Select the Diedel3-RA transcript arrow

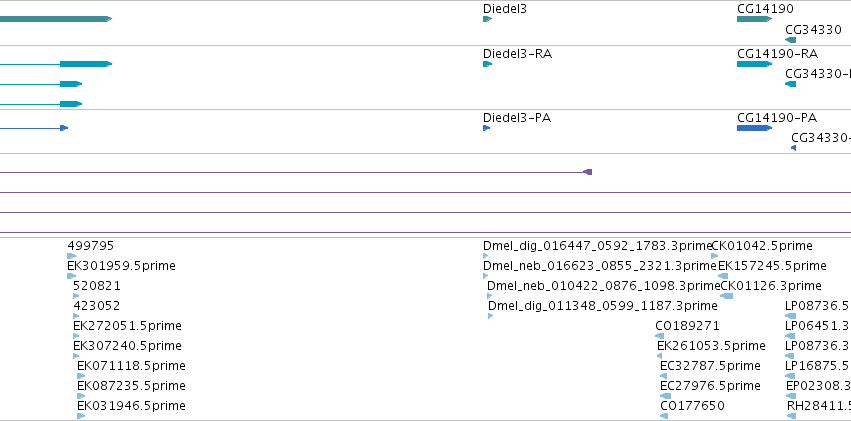pos(487,64)
